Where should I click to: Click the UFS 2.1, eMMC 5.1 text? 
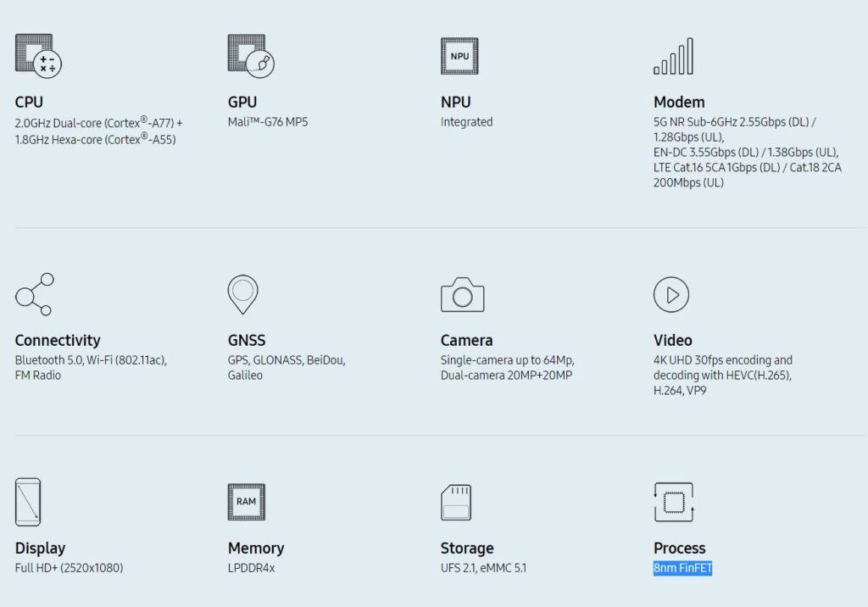483,568
